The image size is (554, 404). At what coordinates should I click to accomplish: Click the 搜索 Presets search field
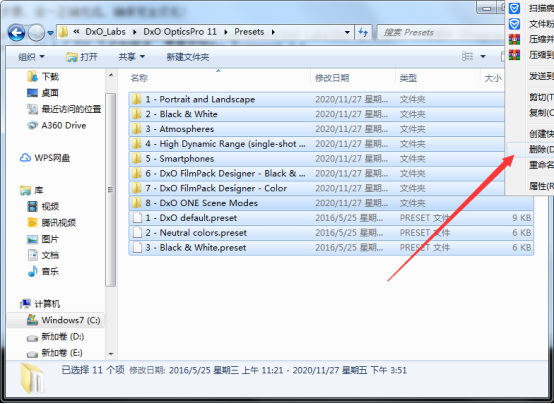pyautogui.click(x=441, y=33)
